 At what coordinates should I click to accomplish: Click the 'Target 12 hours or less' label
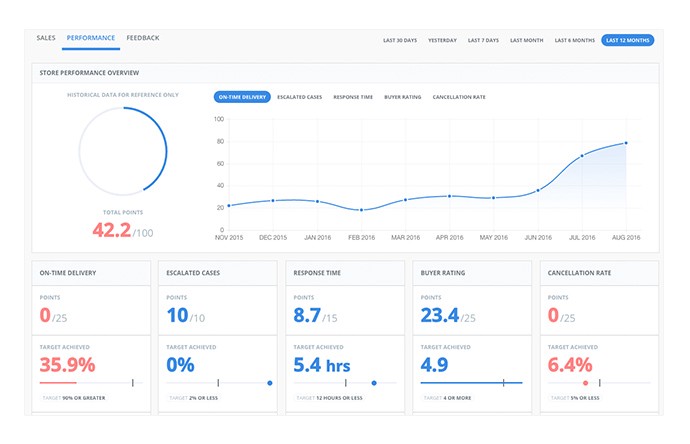[330, 398]
